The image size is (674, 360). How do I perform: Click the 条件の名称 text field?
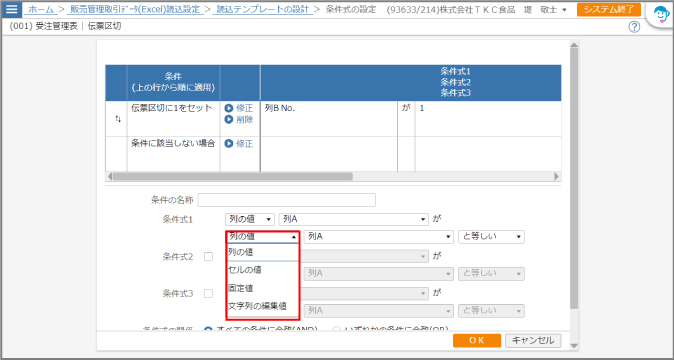(x=287, y=200)
